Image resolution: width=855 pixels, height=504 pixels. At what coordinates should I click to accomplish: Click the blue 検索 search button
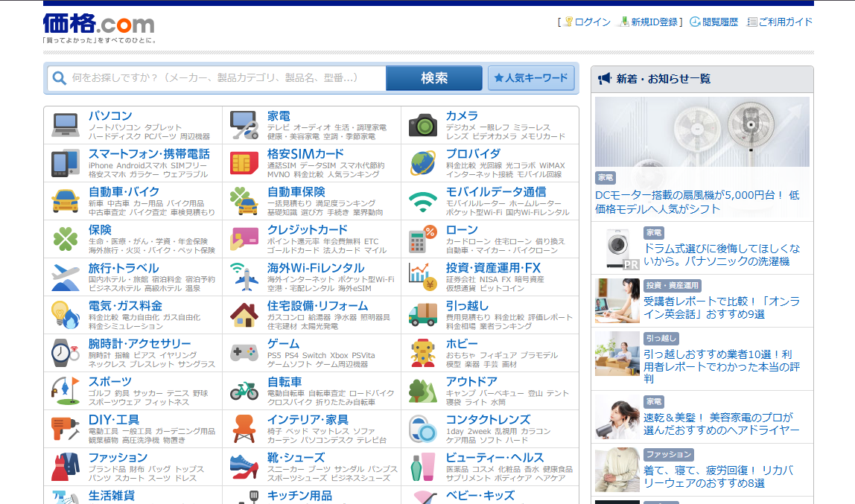tap(434, 78)
